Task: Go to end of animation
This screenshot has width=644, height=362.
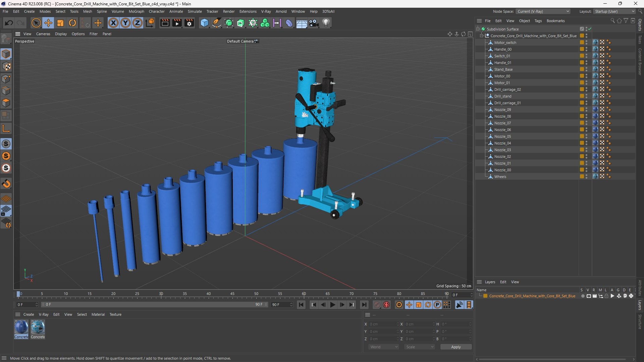Action: (364, 305)
